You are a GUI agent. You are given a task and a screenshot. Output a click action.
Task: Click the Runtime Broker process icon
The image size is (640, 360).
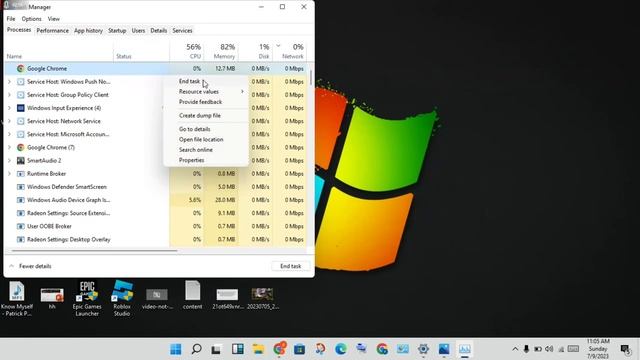click(x=20, y=173)
